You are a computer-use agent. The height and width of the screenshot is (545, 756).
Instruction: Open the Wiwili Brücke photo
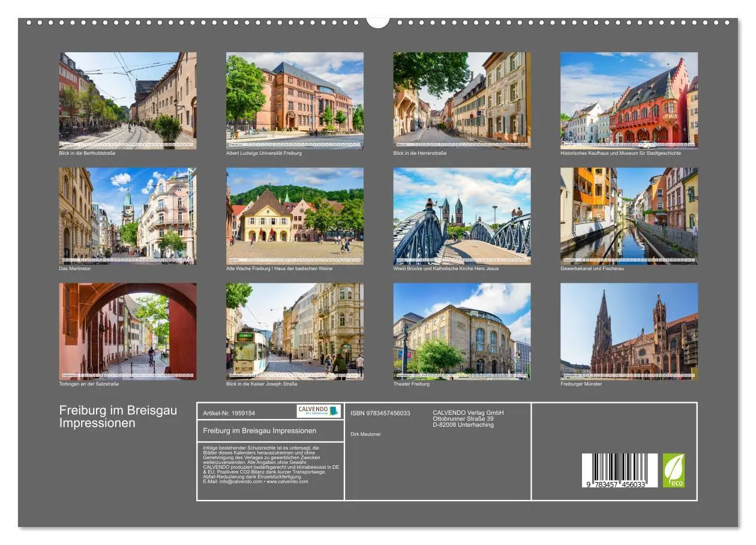click(x=462, y=214)
